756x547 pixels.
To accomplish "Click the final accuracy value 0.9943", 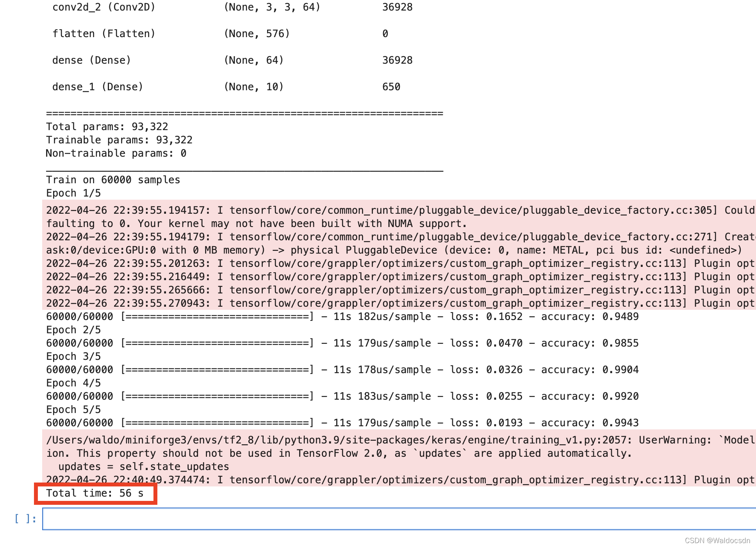I will click(620, 423).
